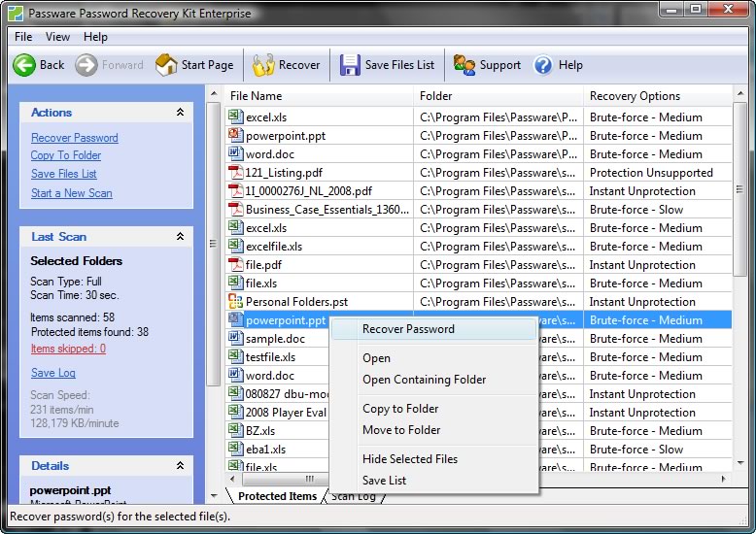Click the PDF icon of 1I_0000276J_NL_2008.pdf

click(x=236, y=190)
